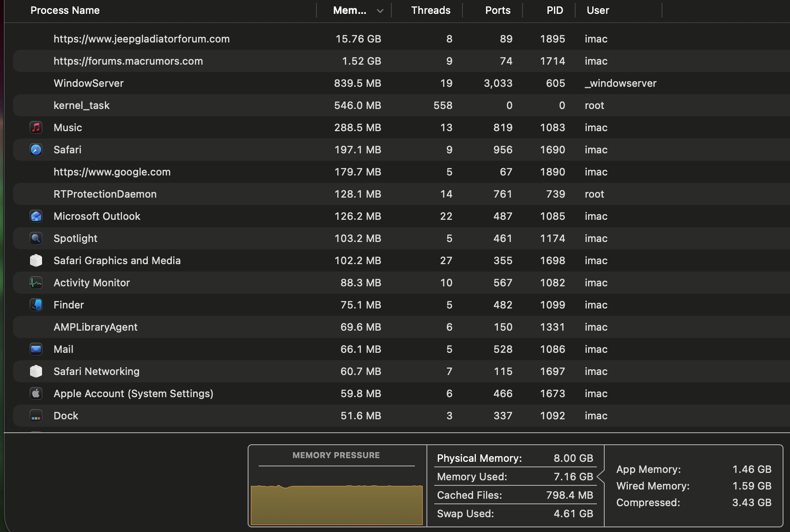Click the Activity Monitor icon
The width and height of the screenshot is (790, 532).
point(36,283)
